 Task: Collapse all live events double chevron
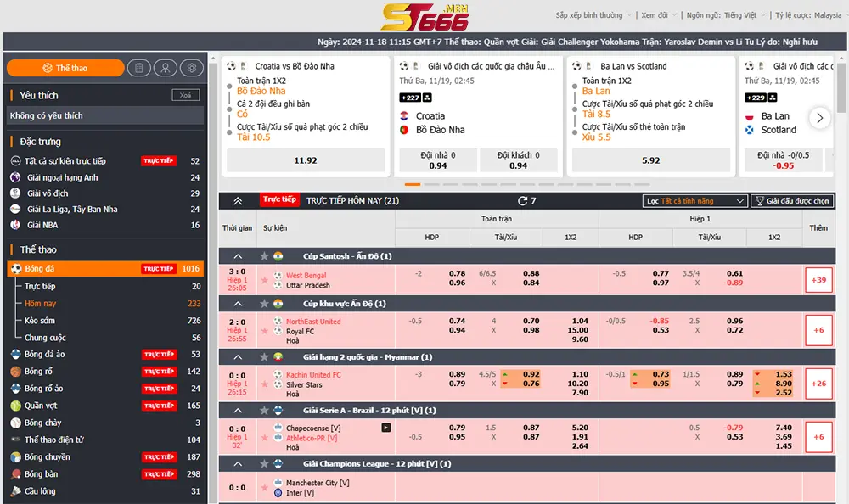(238, 201)
